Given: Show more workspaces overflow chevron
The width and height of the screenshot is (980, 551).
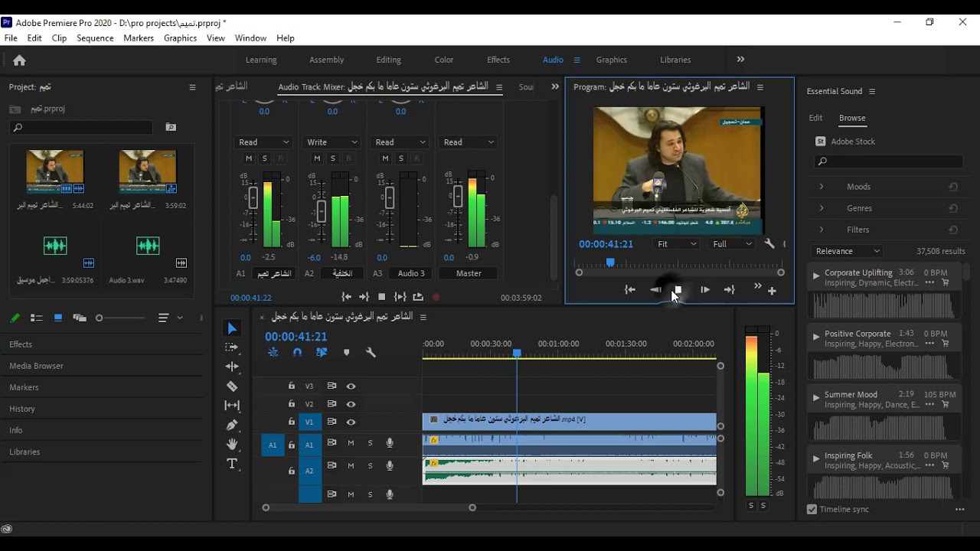Looking at the screenshot, I should pyautogui.click(x=740, y=59).
